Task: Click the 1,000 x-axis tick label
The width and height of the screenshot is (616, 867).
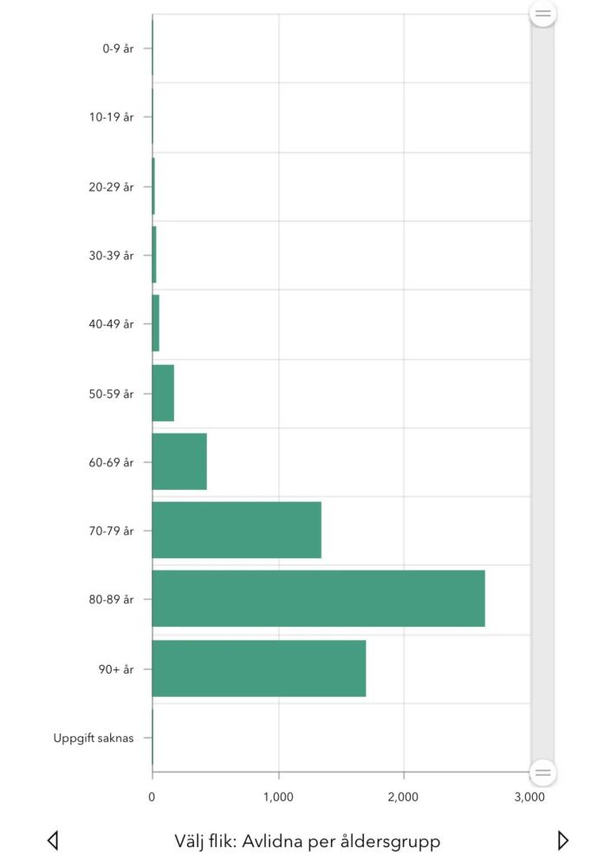Action: [x=278, y=797]
